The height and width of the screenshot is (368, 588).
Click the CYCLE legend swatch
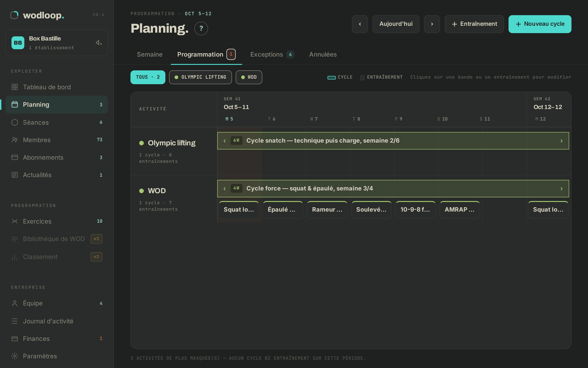pyautogui.click(x=331, y=78)
